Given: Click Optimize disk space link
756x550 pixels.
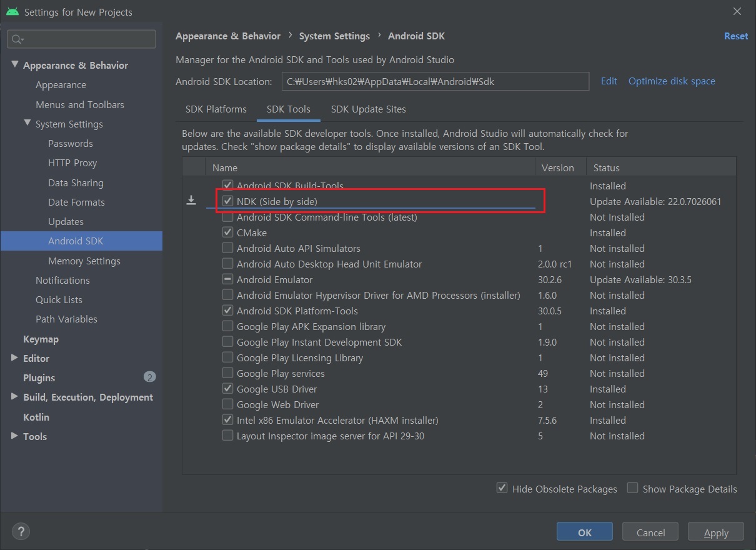Looking at the screenshot, I should coord(672,81).
